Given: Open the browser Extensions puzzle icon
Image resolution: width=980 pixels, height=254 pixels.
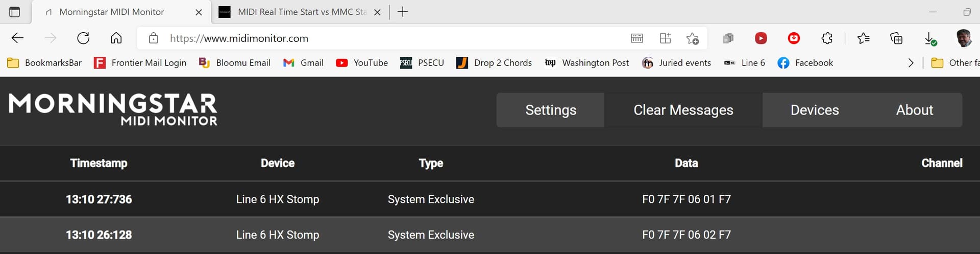Looking at the screenshot, I should 826,38.
